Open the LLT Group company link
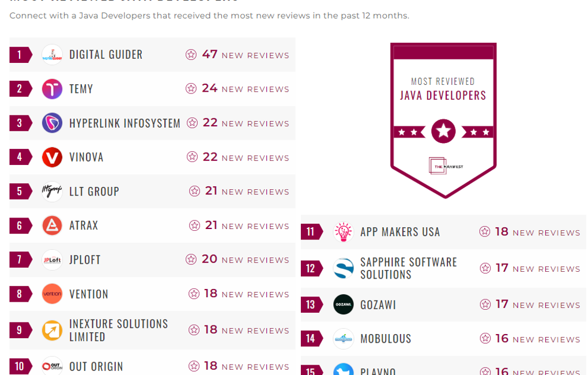Viewport: 588px width, 375px height. (94, 192)
